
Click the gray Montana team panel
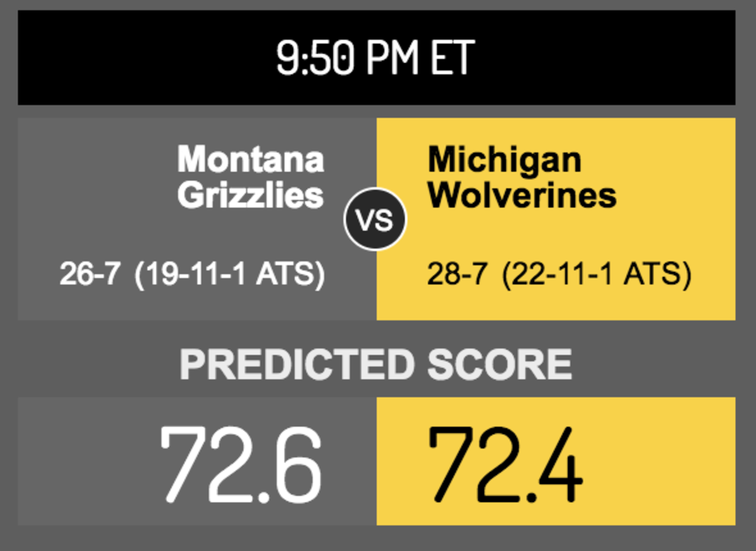pyautogui.click(x=197, y=219)
